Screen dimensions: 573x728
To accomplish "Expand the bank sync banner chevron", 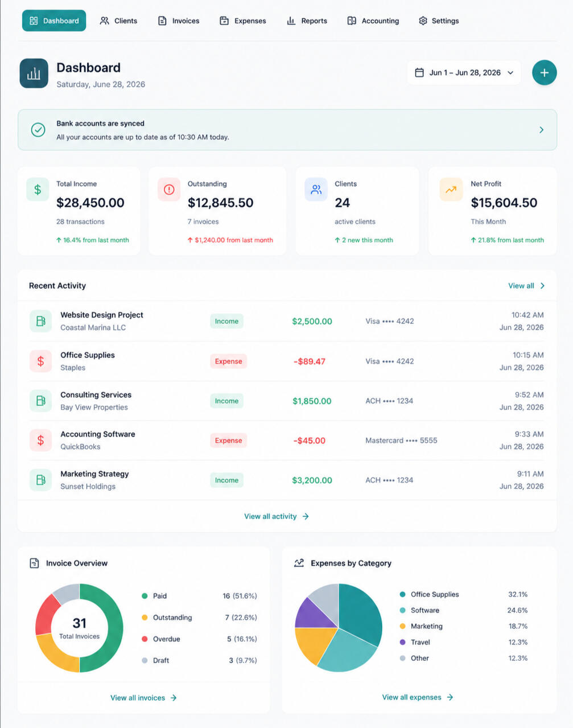I will [541, 130].
